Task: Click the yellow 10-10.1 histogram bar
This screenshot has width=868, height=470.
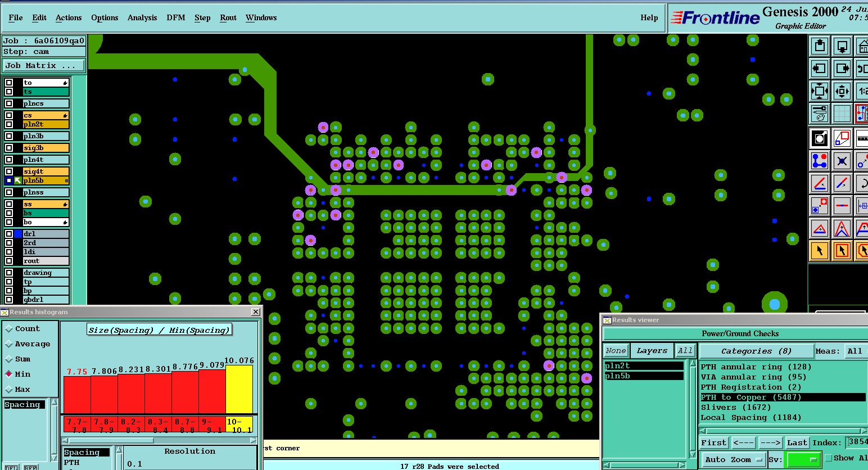Action: [x=239, y=389]
